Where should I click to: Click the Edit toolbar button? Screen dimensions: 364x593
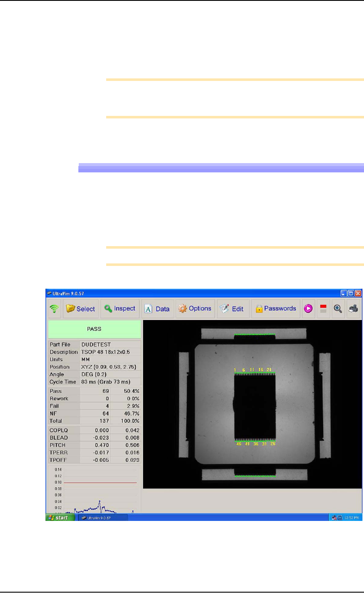tap(233, 309)
